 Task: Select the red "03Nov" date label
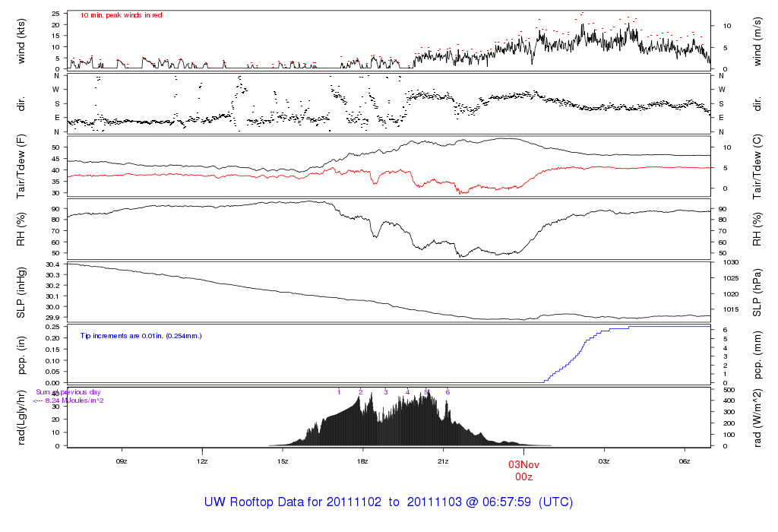click(x=523, y=465)
